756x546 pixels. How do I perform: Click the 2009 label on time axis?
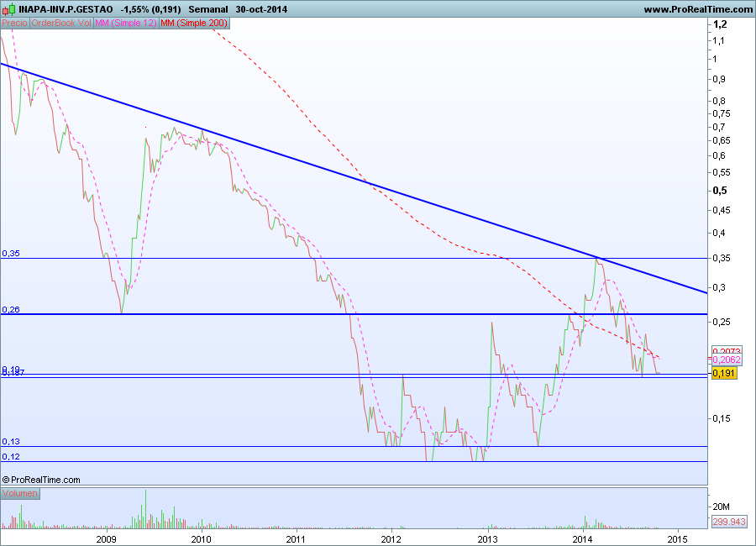tap(106, 538)
